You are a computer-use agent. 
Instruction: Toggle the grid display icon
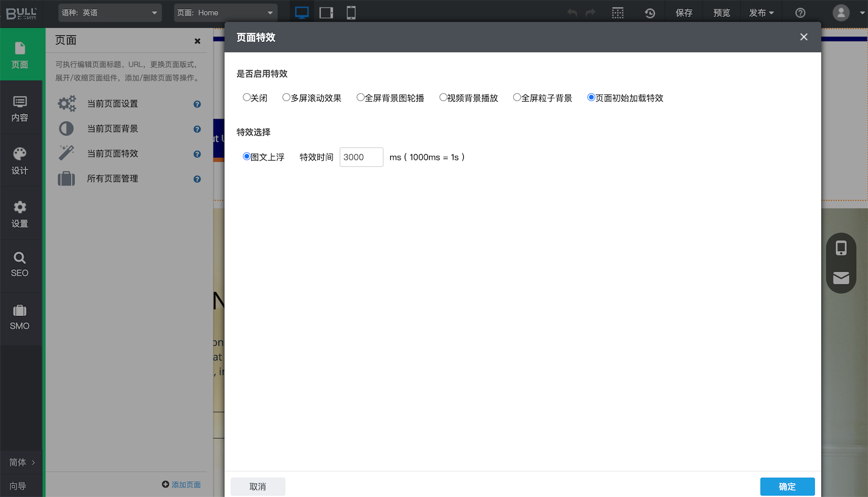[x=617, y=13]
